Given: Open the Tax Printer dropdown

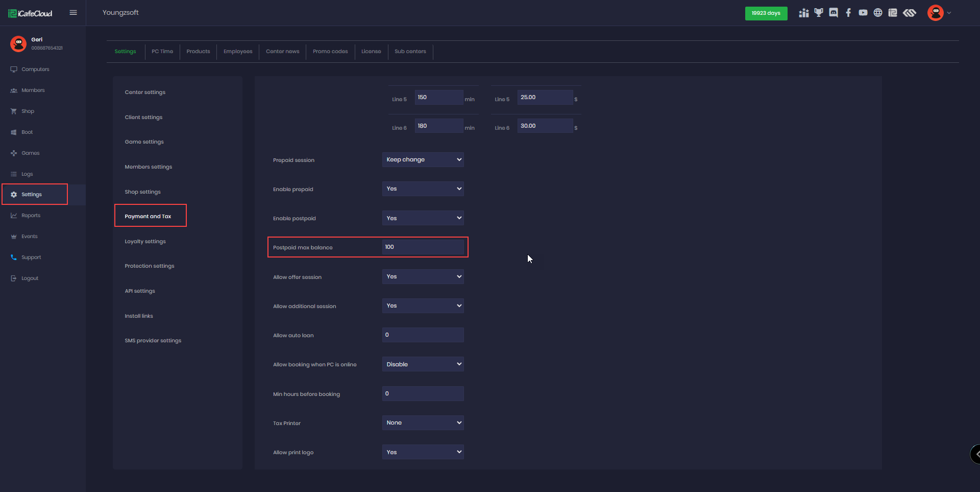Looking at the screenshot, I should point(423,423).
